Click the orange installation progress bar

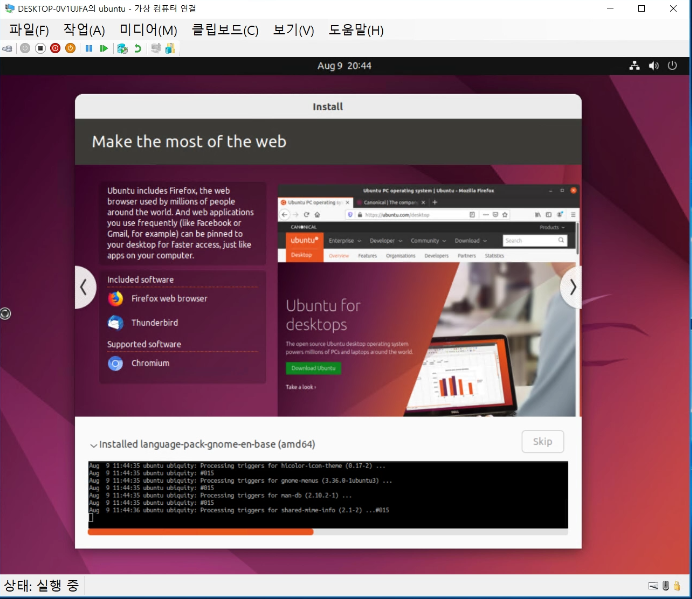tap(201, 532)
